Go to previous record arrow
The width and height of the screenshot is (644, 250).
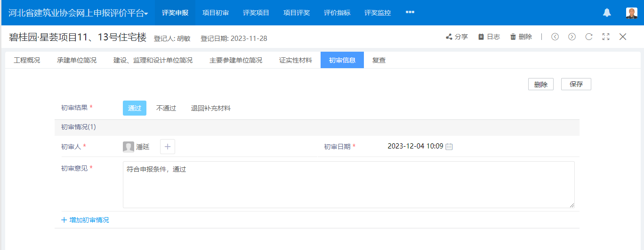click(555, 37)
